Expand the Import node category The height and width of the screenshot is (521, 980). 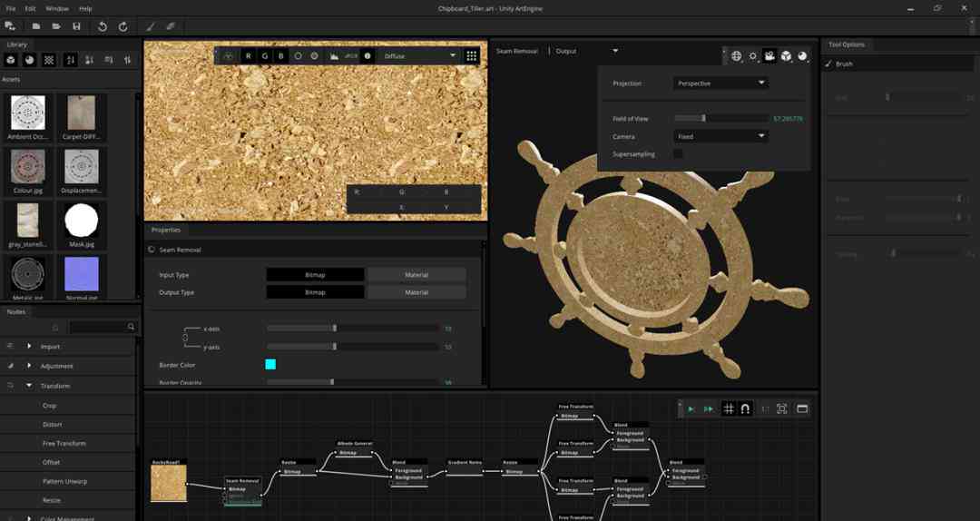(x=29, y=346)
